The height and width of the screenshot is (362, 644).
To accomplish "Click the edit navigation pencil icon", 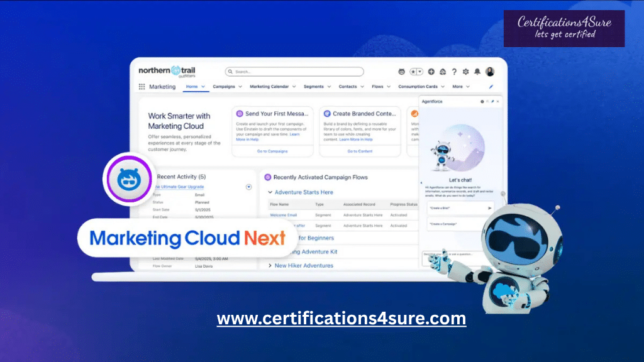I will (491, 87).
